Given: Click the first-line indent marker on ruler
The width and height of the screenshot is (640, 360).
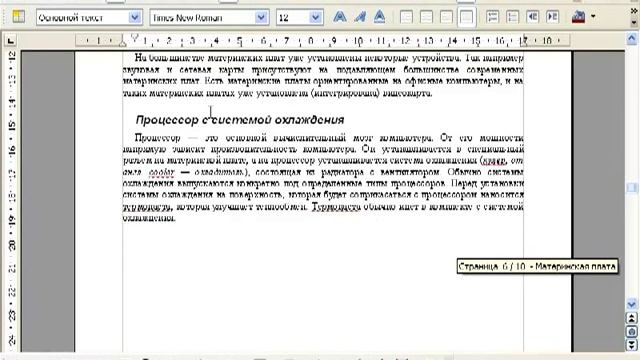Looking at the screenshot, I should pyautogui.click(x=135, y=38).
